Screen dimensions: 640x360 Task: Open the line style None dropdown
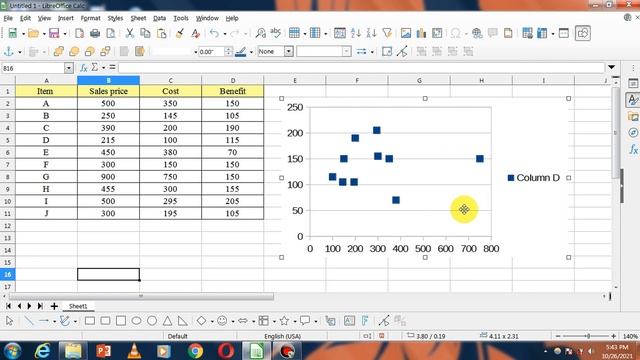[289, 51]
